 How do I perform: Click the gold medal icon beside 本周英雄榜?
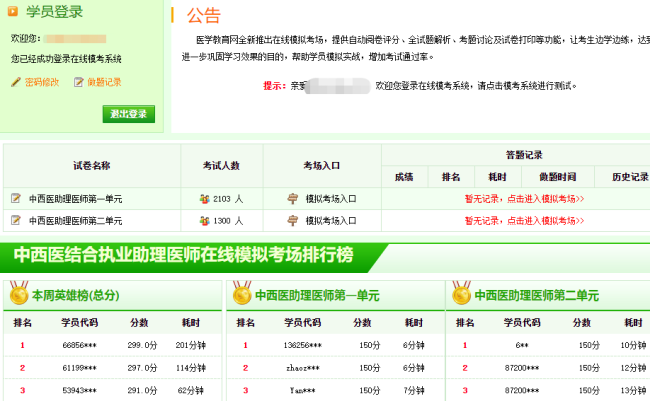(18, 294)
